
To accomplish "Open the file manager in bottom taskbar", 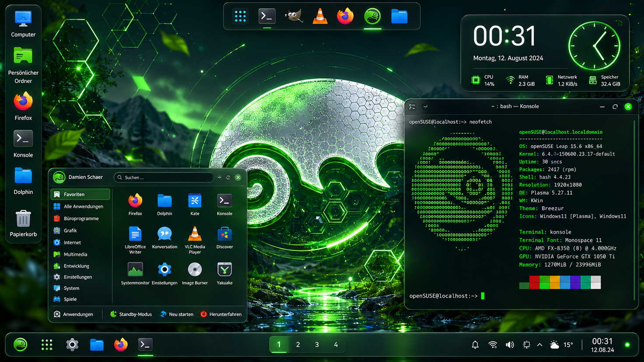I will (97, 345).
